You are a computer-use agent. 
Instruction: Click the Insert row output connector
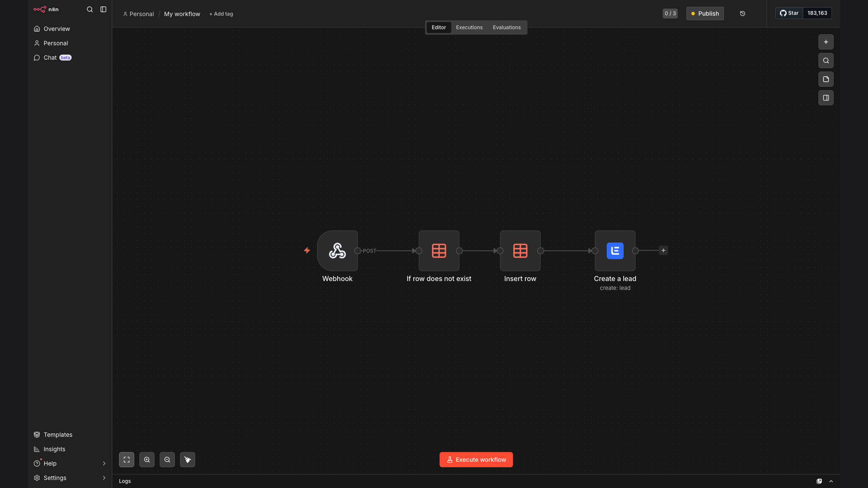[541, 251]
